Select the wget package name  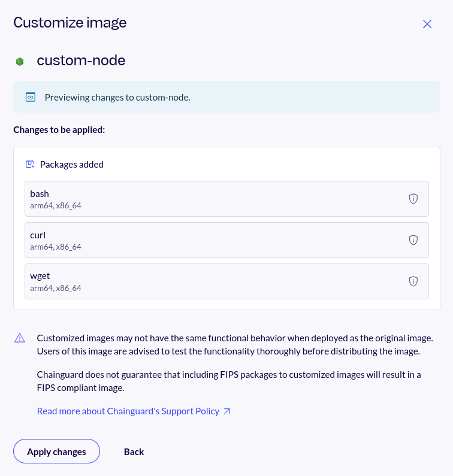pos(40,277)
